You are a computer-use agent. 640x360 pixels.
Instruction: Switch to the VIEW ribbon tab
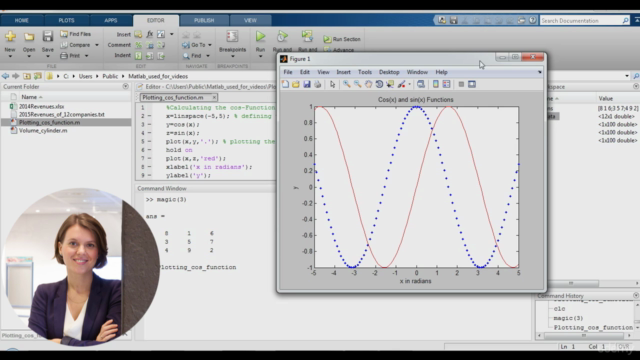[x=250, y=20]
